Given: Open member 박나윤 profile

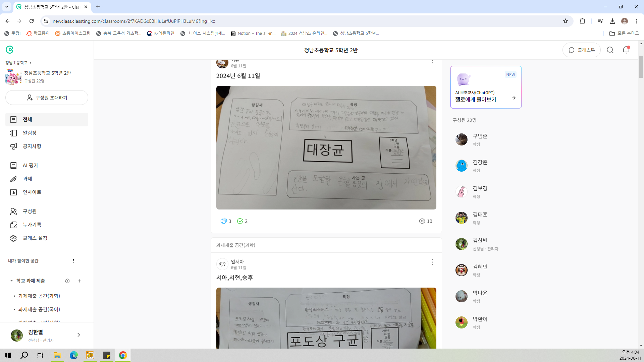Looking at the screenshot, I should click(x=486, y=296).
